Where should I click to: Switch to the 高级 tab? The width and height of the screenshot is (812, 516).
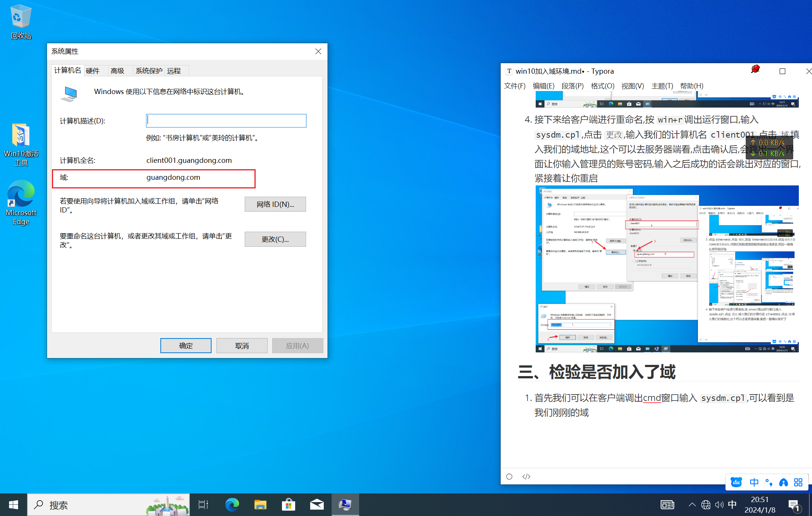117,71
